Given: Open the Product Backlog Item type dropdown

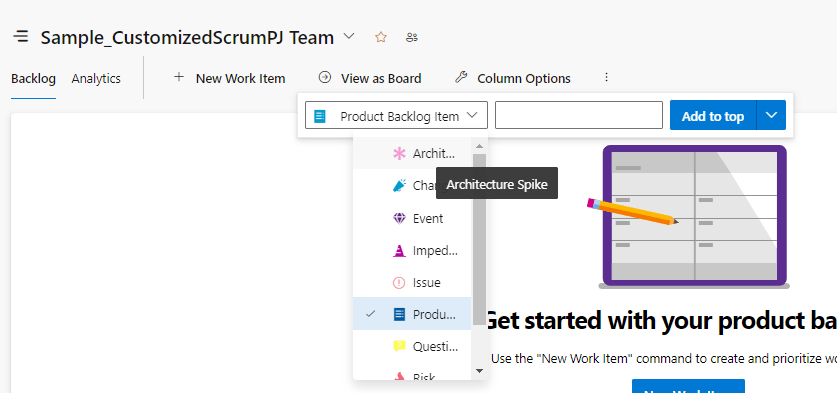Looking at the screenshot, I should [396, 115].
